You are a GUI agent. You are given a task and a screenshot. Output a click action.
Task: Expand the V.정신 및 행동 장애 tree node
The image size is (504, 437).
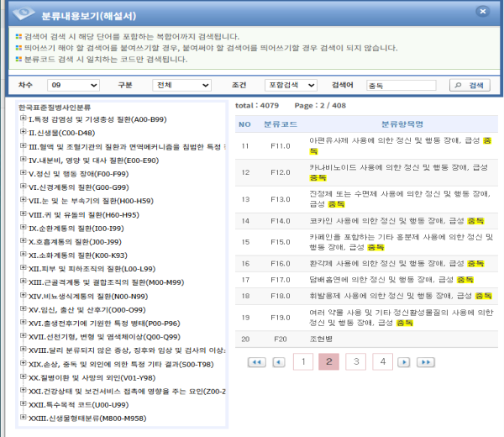coord(22,173)
